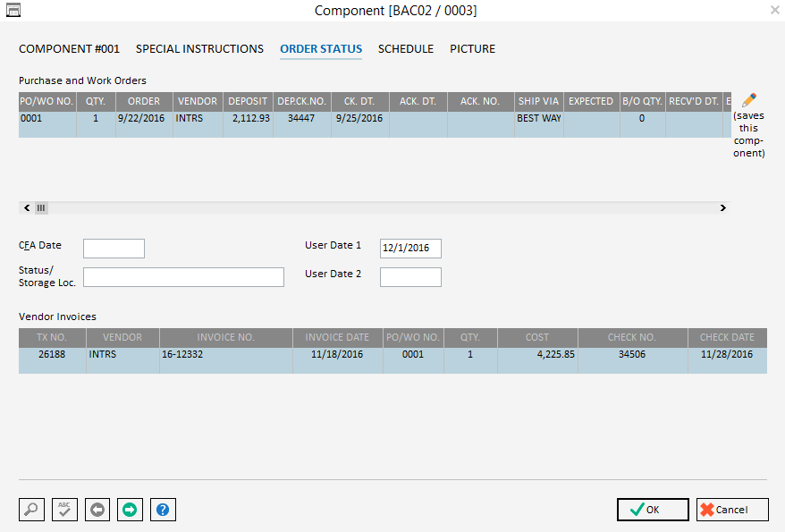Click the Status/Storage Loc. text field
The height and width of the screenshot is (532, 785).
[x=183, y=277]
